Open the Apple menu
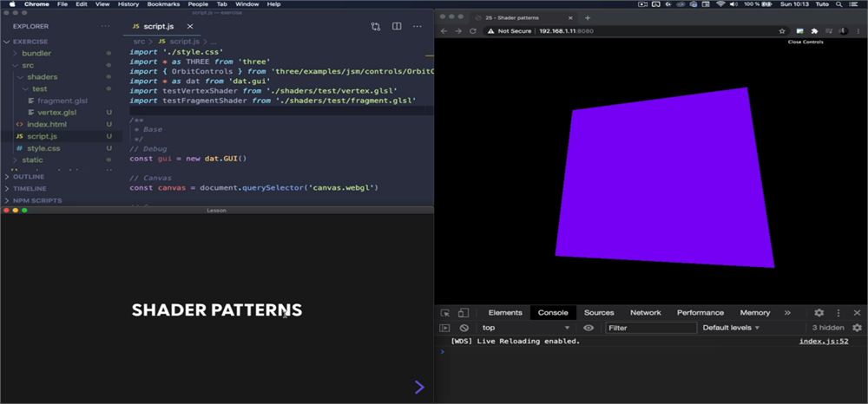Screen dimensions: 868x404 point(12,3)
